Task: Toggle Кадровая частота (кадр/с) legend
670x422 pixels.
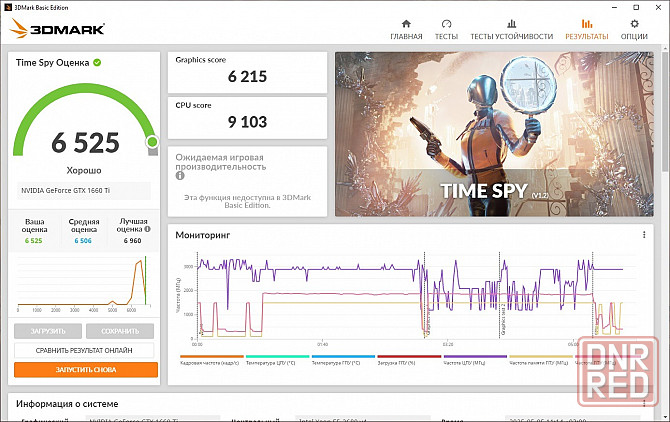Action: pos(212,360)
